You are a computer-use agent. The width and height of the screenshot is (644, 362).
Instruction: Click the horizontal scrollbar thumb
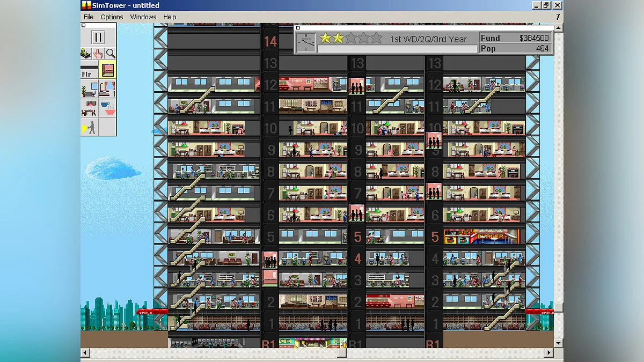[x=342, y=353]
